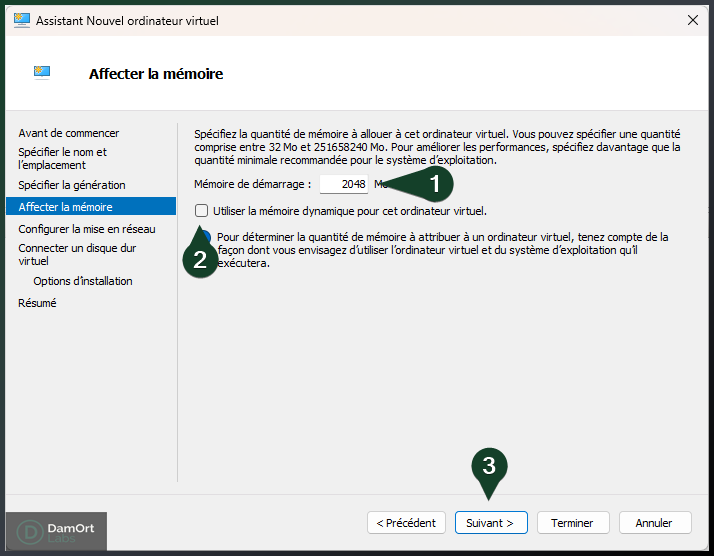Click the Annuler button

click(x=655, y=523)
